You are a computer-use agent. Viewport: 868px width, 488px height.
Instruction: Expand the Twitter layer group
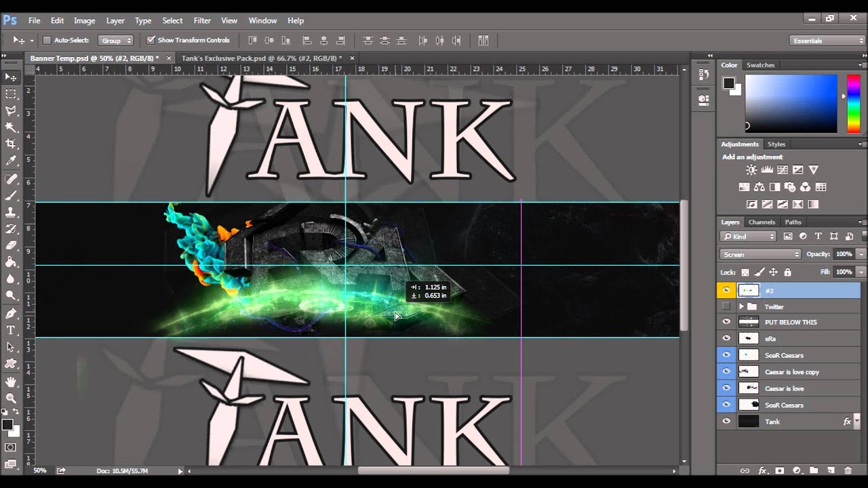pos(741,306)
